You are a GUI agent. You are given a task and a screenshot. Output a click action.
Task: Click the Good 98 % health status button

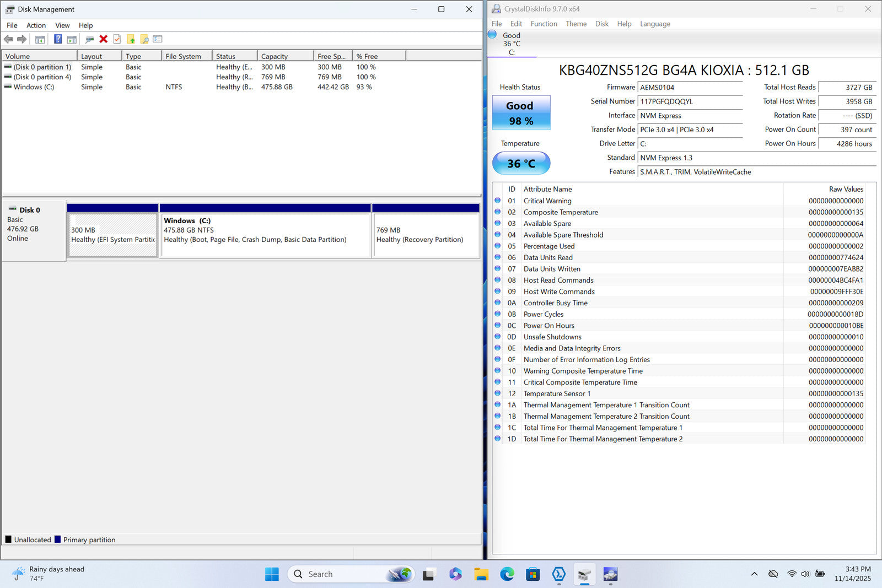coord(520,113)
